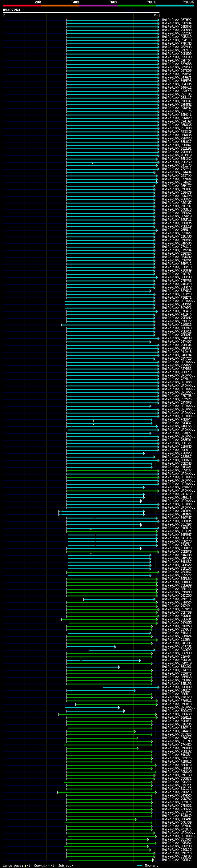
Task: Select hit label UniRef100_B4FEP8
Action: point(177,81)
